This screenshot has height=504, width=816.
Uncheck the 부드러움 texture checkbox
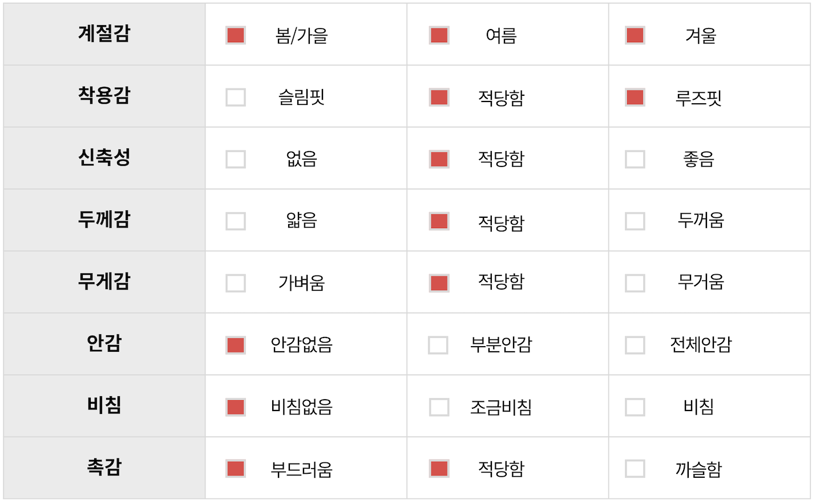236,469
